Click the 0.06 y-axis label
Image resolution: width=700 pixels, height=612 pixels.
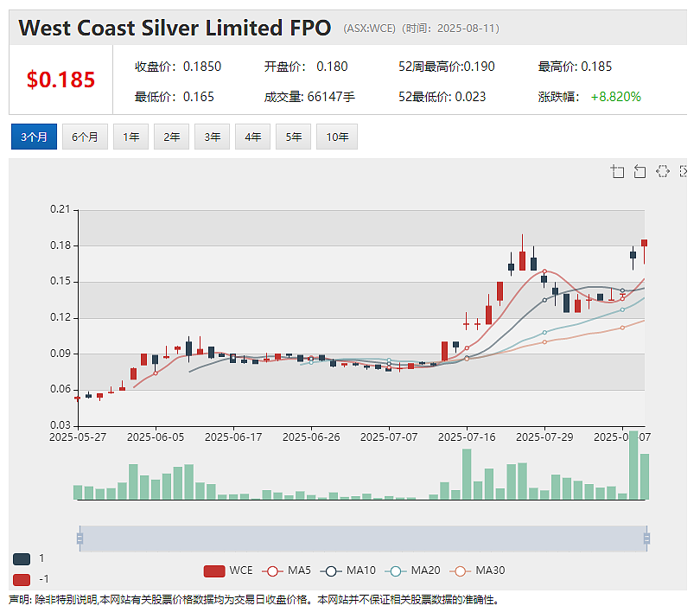click(60, 389)
